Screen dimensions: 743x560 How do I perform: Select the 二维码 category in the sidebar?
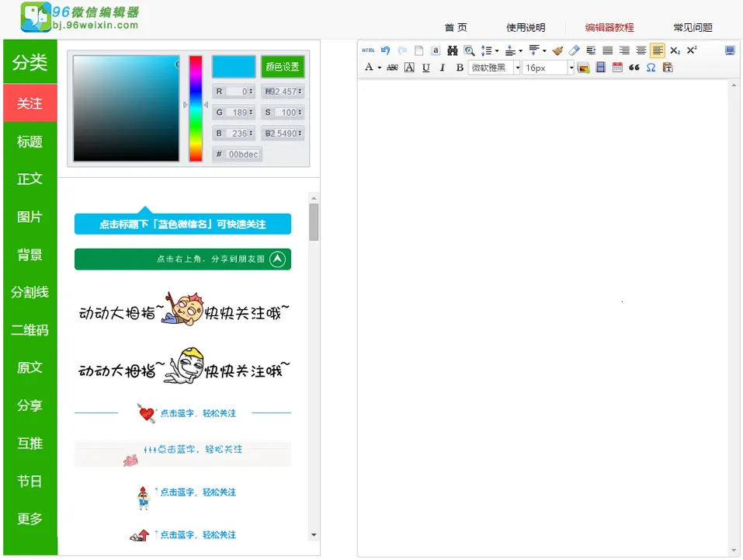30,329
